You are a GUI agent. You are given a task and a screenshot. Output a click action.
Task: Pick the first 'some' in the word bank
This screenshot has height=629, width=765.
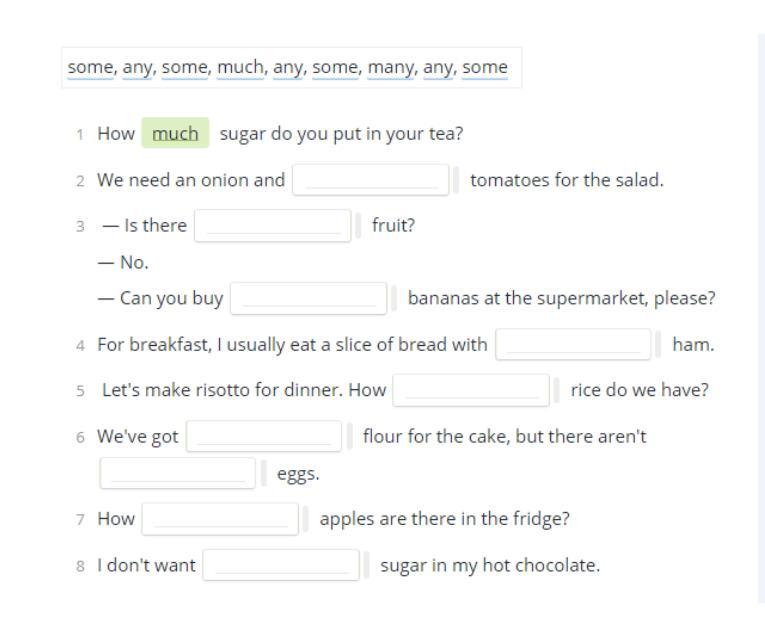pyautogui.click(x=90, y=67)
